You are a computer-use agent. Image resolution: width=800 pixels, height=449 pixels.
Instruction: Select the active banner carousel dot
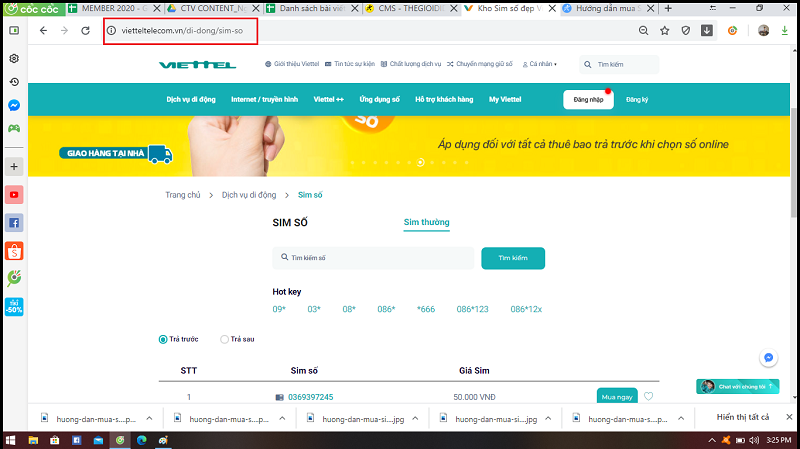tap(420, 162)
